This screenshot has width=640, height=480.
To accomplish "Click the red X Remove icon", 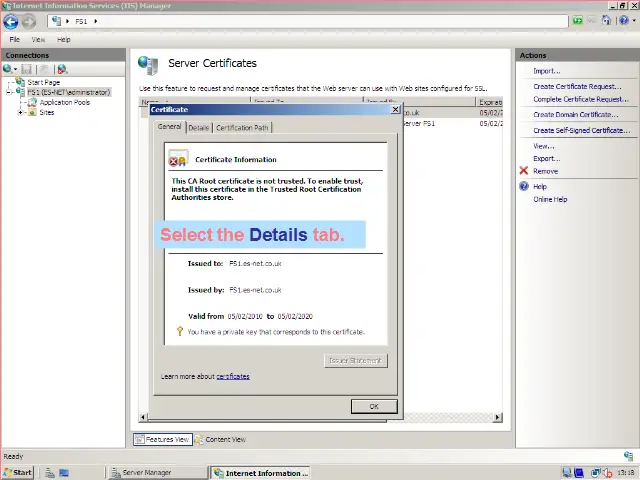I will [x=524, y=171].
